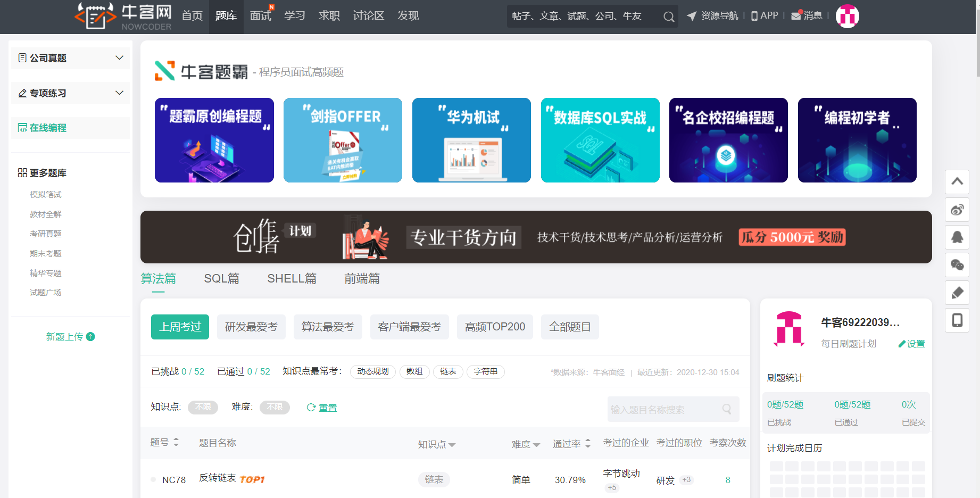
Task: Toggle the 动态规划 knowledge tag
Action: tap(373, 371)
